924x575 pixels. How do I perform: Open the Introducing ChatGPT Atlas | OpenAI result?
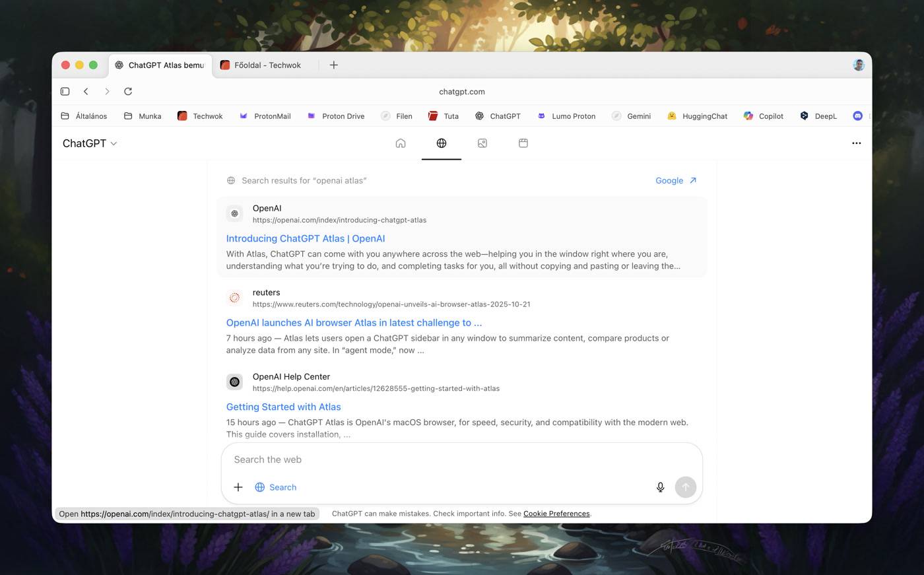point(306,238)
